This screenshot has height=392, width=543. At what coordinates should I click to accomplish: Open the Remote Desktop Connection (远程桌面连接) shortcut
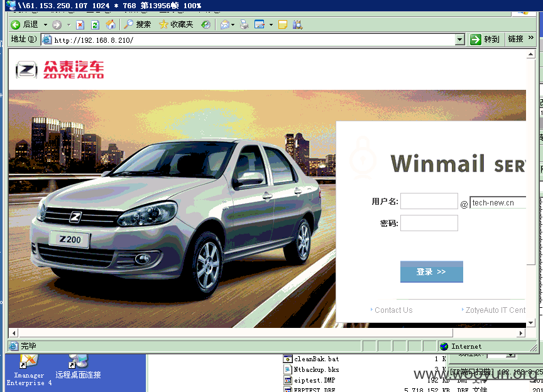(x=79, y=367)
